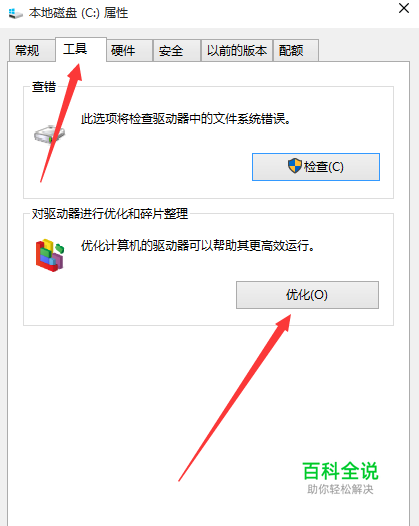Click the 本地磁盘 (C:) 属性 window title
Screen dimensions: 419x526
click(x=78, y=13)
